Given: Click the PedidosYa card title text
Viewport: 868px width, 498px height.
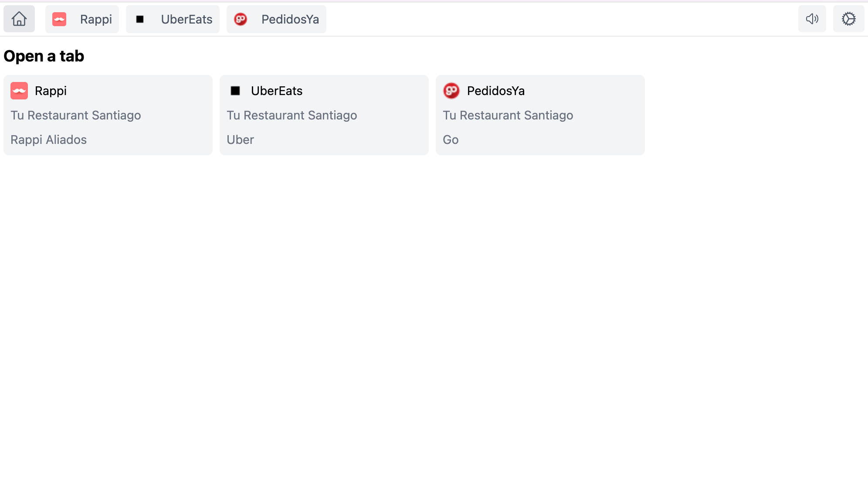Looking at the screenshot, I should pos(496,91).
